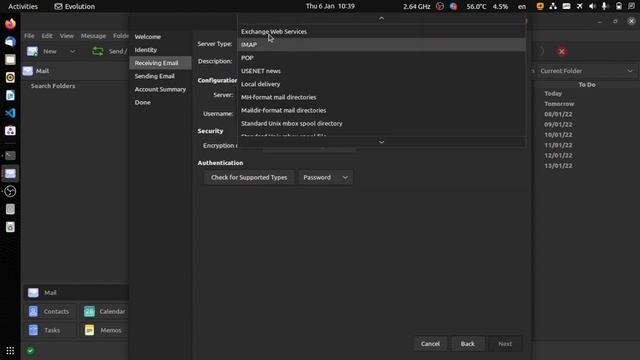Open the Password authentication dropdown
The height and width of the screenshot is (360, 640).
click(x=326, y=177)
